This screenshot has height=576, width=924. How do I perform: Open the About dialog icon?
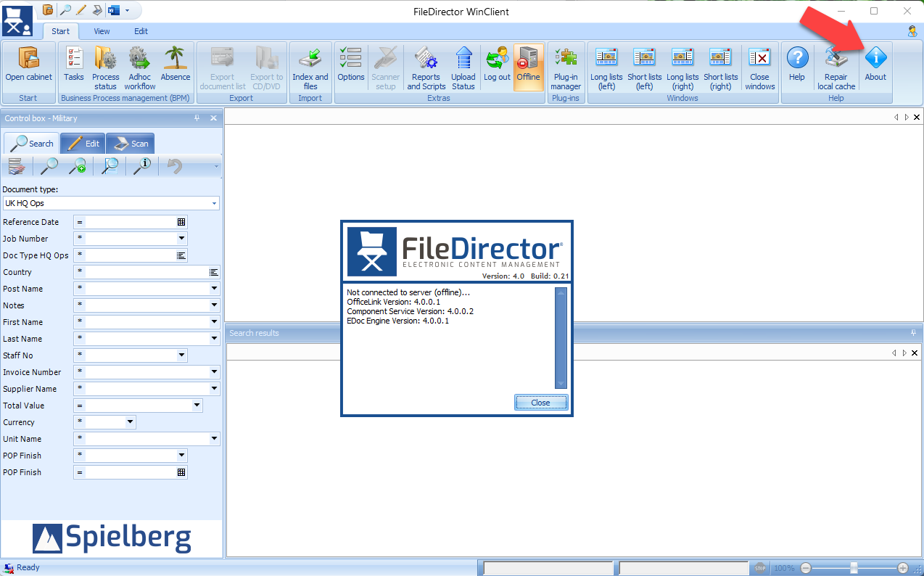875,65
